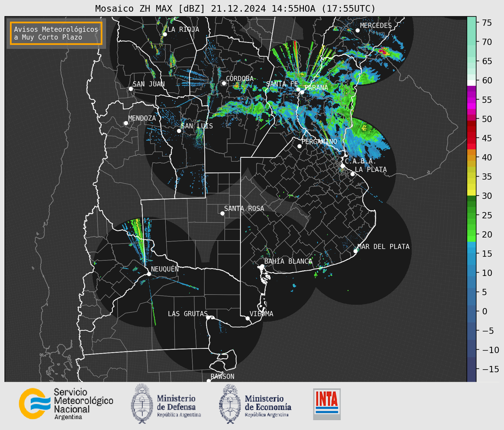The width and height of the screenshot is (504, 430).
Task: Click the RAWSON label
Action: pos(223,376)
